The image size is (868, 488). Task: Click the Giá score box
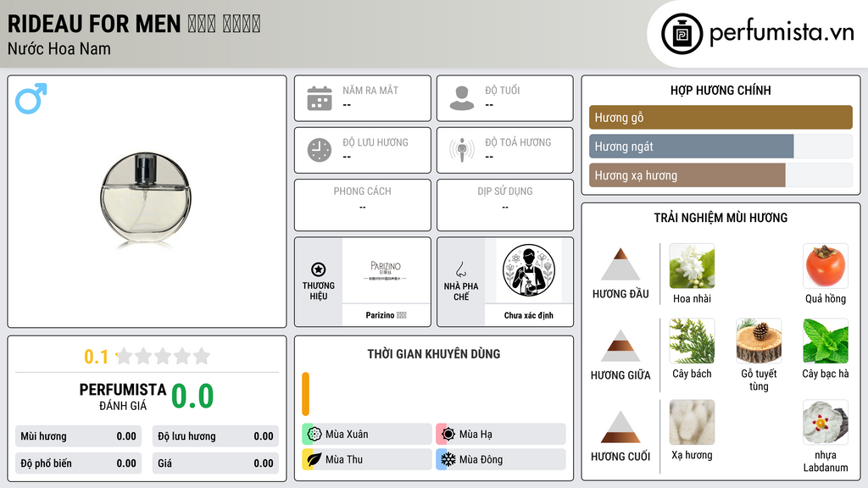pos(215,463)
